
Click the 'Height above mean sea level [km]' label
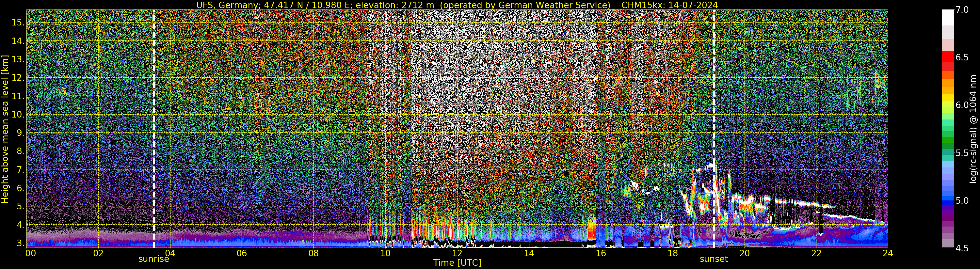tap(5, 129)
